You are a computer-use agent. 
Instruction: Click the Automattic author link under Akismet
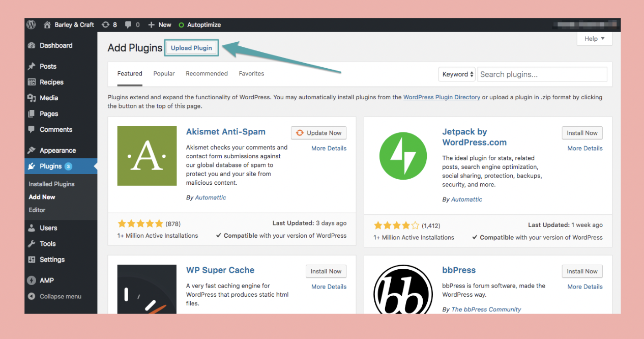click(x=211, y=197)
